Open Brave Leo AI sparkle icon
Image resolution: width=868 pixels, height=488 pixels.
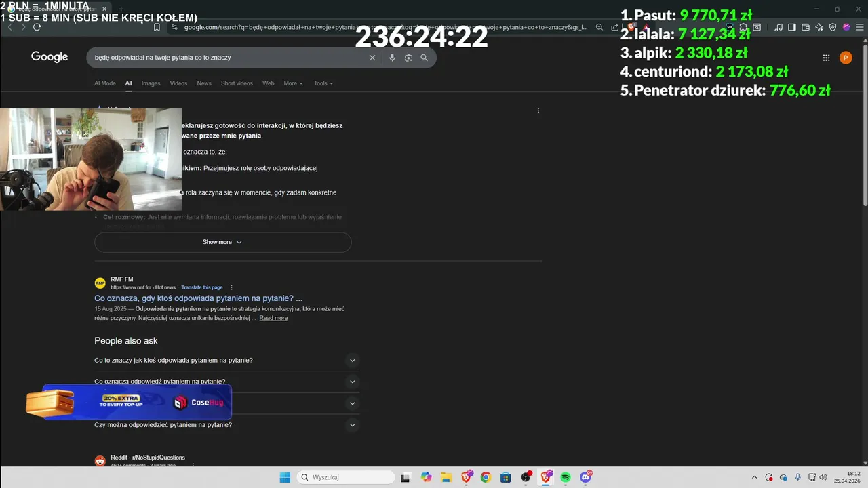click(819, 27)
